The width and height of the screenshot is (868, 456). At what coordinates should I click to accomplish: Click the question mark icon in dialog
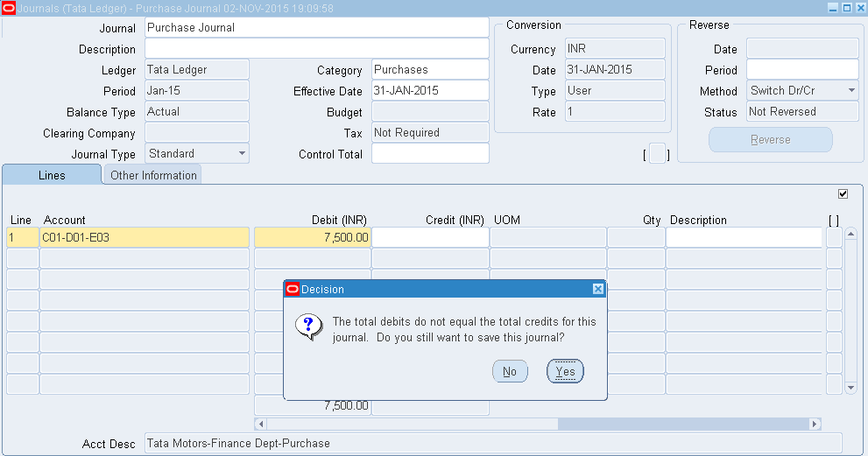click(x=307, y=327)
